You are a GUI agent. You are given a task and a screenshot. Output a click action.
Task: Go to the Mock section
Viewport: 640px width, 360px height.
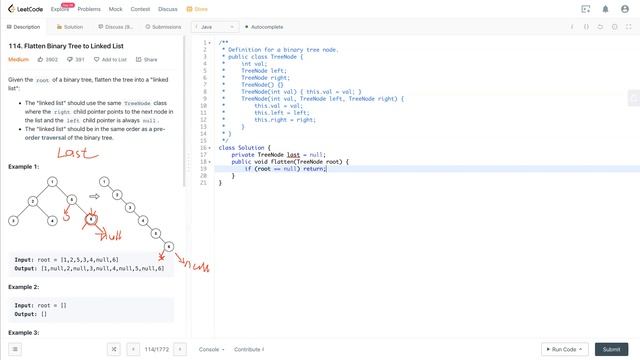click(x=116, y=9)
